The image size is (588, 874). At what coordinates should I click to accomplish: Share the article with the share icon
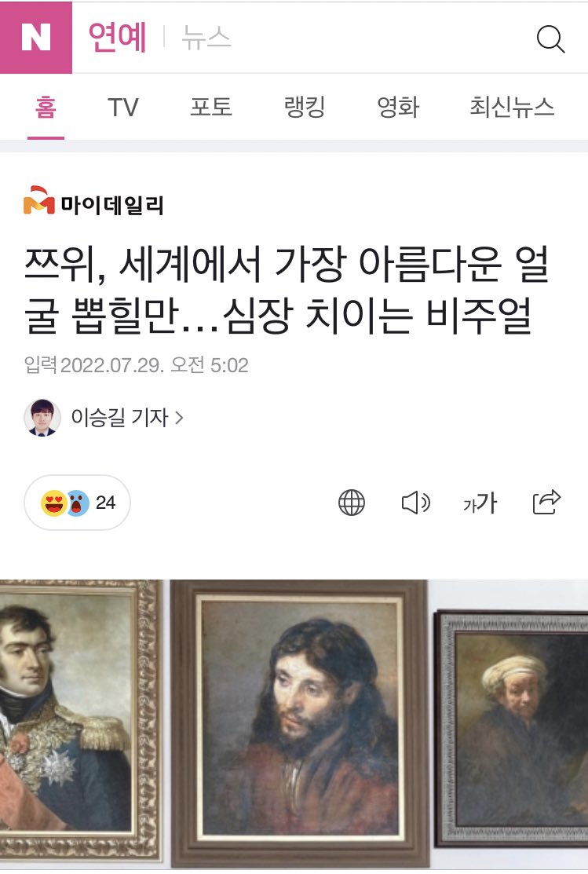click(546, 502)
